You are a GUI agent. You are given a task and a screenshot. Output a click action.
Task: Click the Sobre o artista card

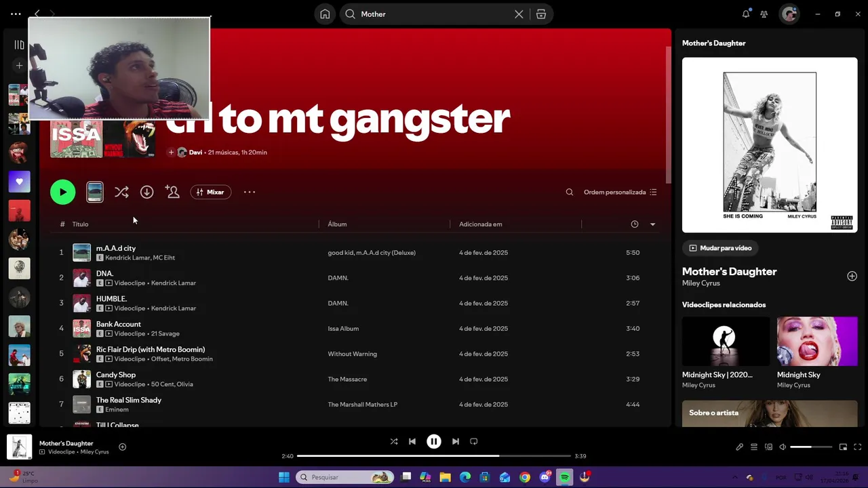(770, 413)
